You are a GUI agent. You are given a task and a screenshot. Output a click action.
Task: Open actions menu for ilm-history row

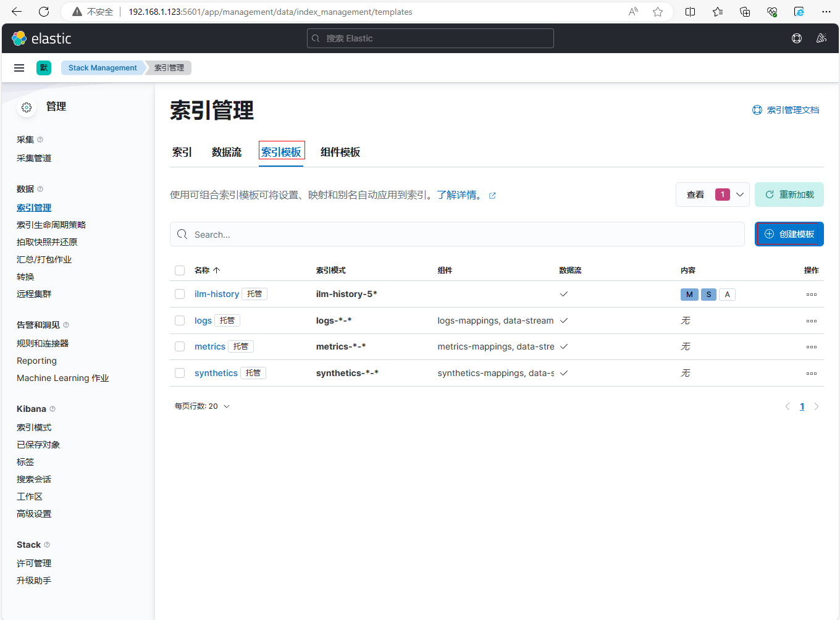tap(811, 295)
